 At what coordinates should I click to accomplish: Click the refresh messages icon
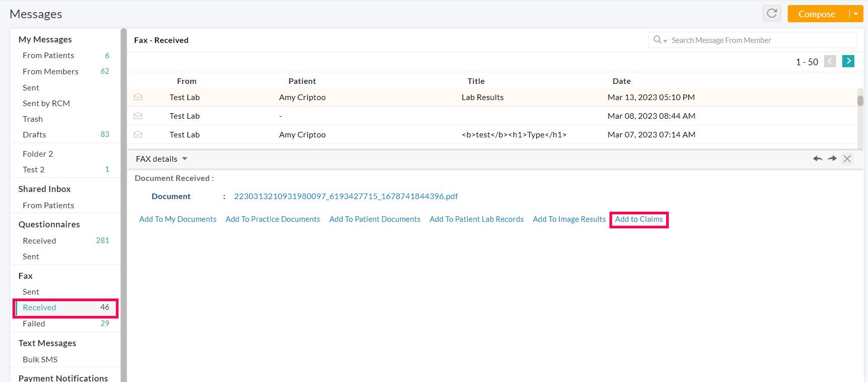(x=772, y=14)
